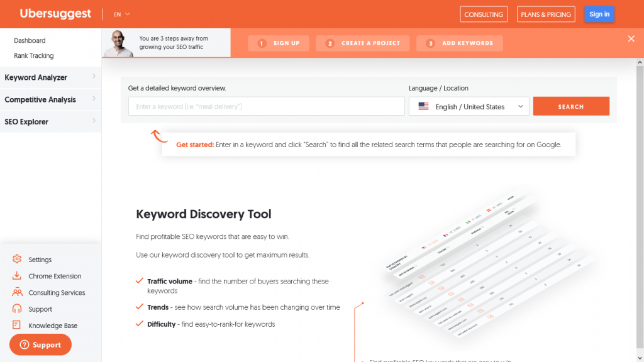Click the Competitive Analysis chevron arrow
644x362 pixels.
click(x=94, y=99)
